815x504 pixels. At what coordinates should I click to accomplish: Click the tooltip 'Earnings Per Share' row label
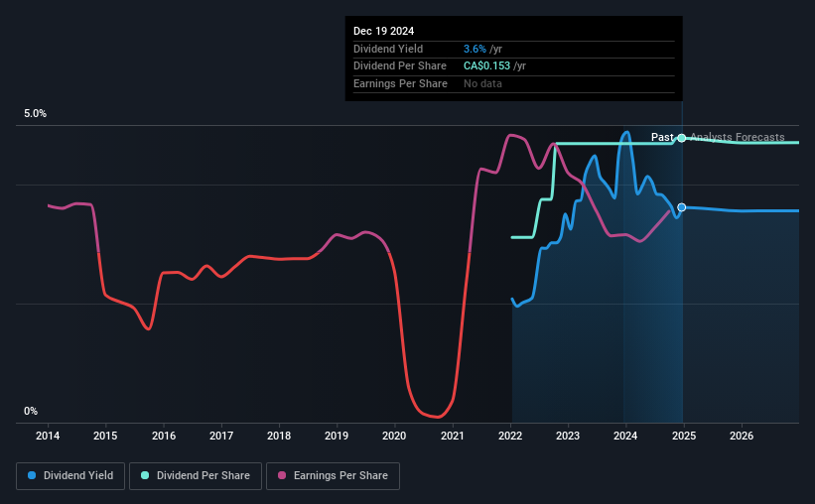coord(400,83)
